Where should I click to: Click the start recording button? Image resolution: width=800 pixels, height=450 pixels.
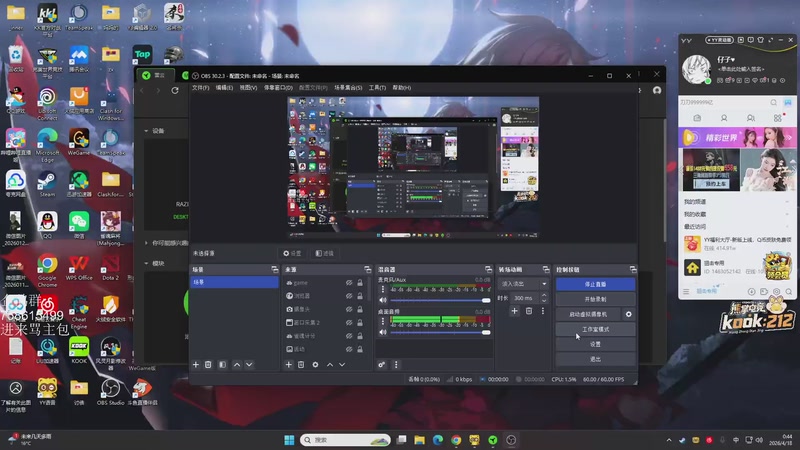[x=595, y=299]
